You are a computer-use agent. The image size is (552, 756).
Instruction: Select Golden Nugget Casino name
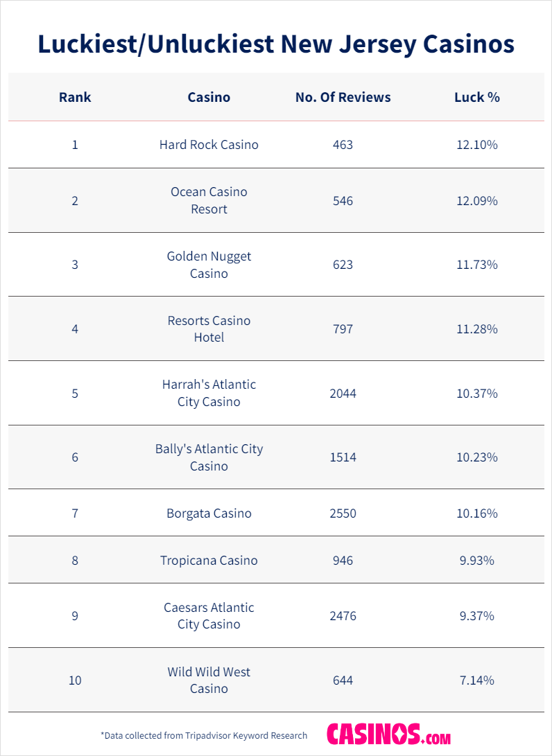click(x=209, y=265)
